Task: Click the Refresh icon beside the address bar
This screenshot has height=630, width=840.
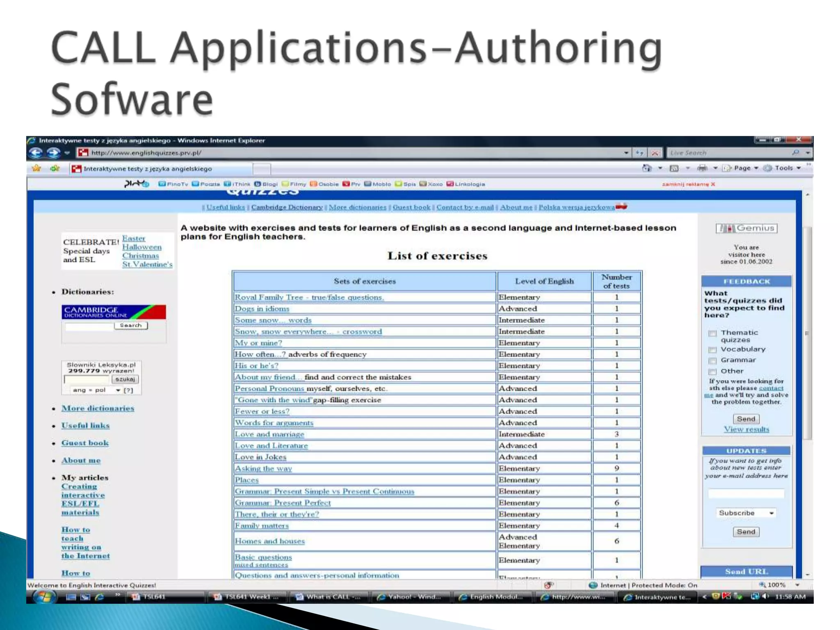Action: pos(639,153)
